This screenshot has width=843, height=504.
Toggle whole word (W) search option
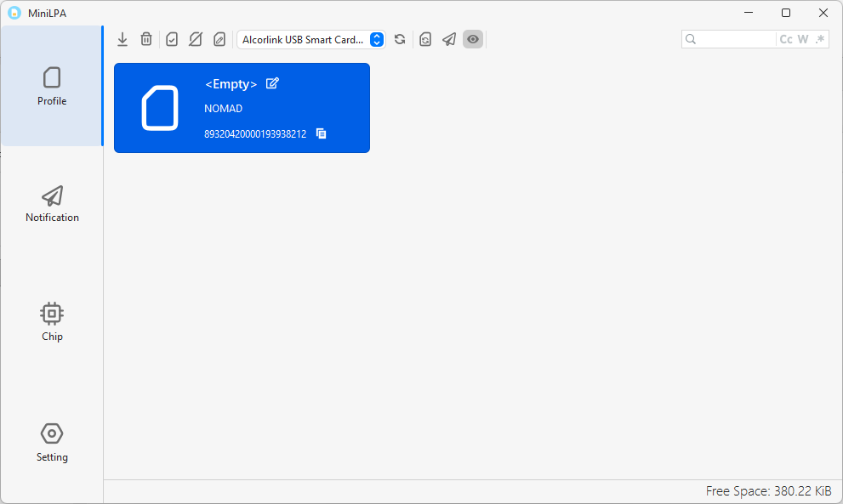[x=803, y=39]
